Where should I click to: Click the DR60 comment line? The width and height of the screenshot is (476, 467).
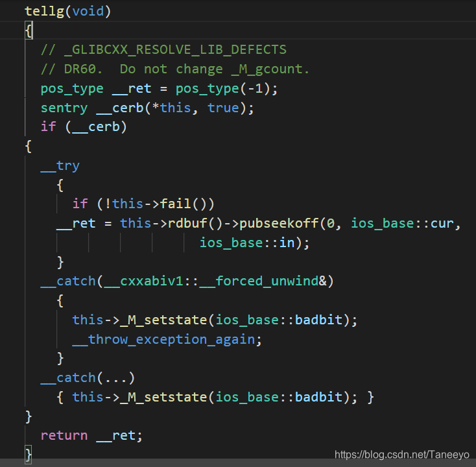tap(175, 69)
